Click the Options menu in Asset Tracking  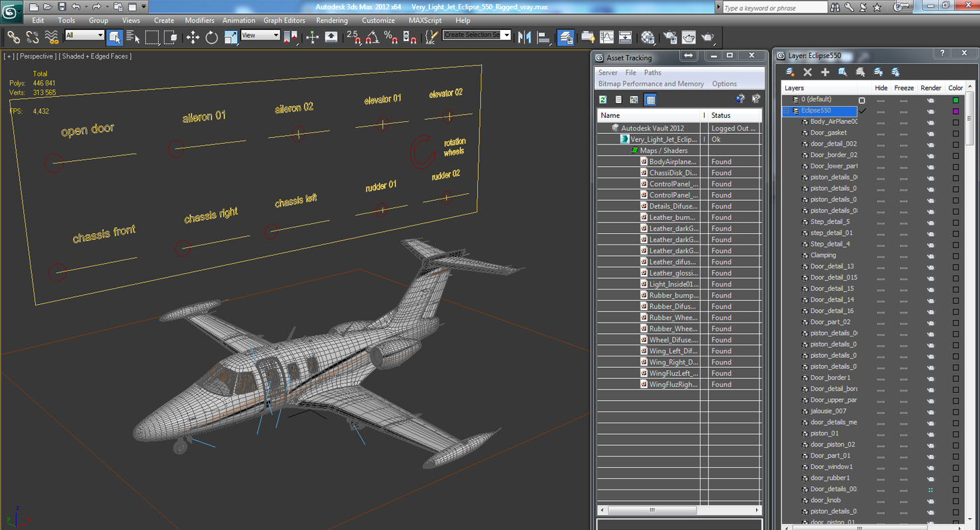(x=724, y=84)
